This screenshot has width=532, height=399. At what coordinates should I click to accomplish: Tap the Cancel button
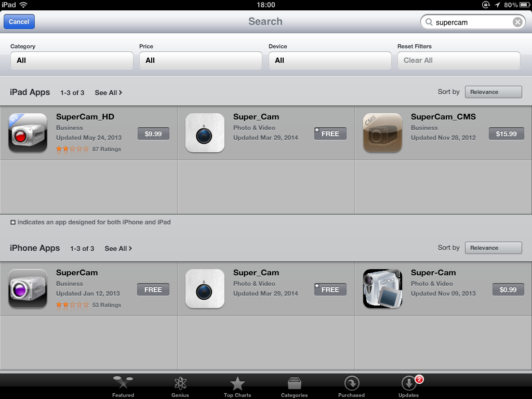click(x=19, y=22)
